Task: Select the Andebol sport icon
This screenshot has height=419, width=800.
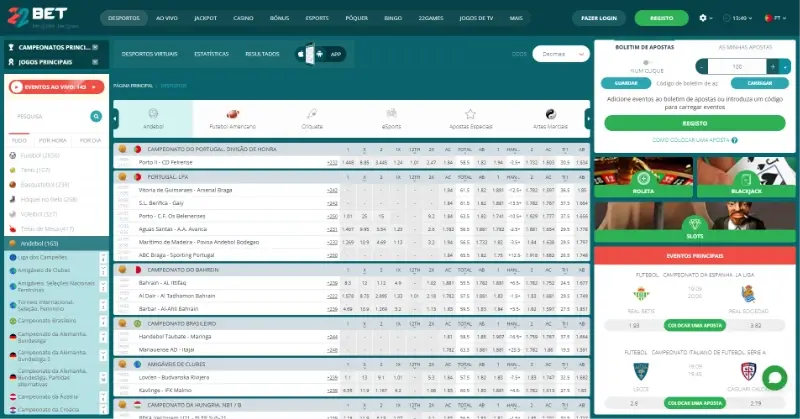Action: click(153, 115)
